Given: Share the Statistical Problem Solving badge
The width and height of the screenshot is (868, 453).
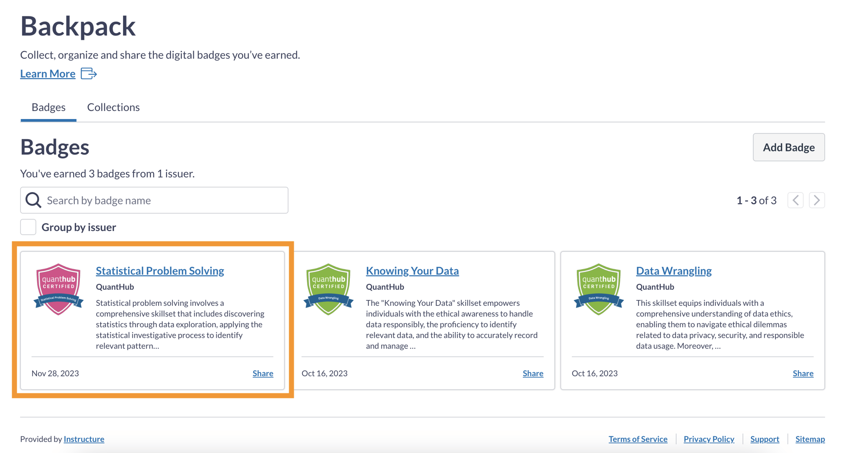Looking at the screenshot, I should pyautogui.click(x=263, y=373).
